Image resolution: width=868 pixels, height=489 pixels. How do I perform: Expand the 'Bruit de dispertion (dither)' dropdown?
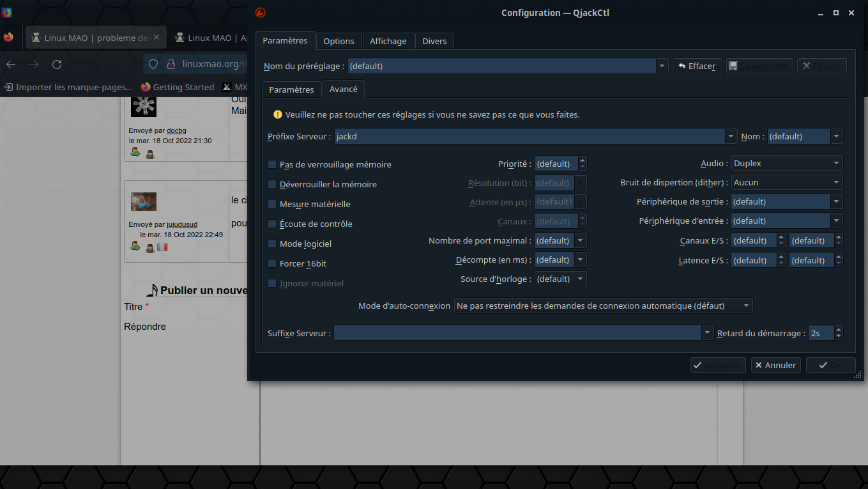(787, 182)
